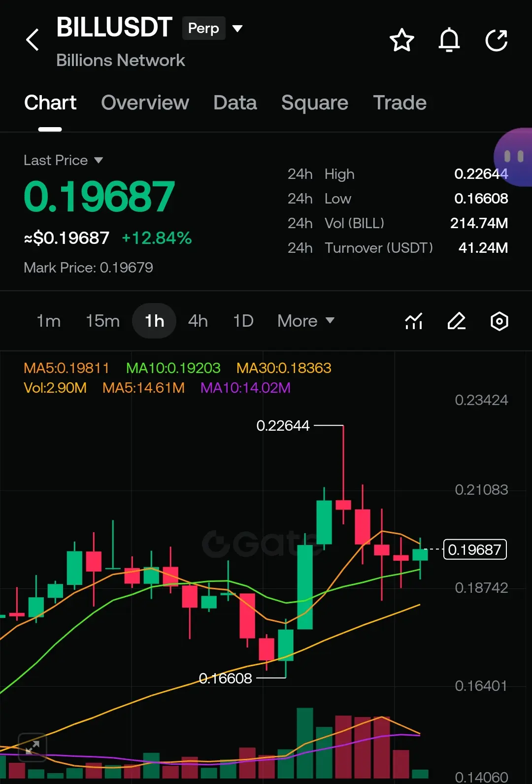Tap the volume MA5:14.61M label
Viewport: 532px width, 784px height.
tap(144, 388)
